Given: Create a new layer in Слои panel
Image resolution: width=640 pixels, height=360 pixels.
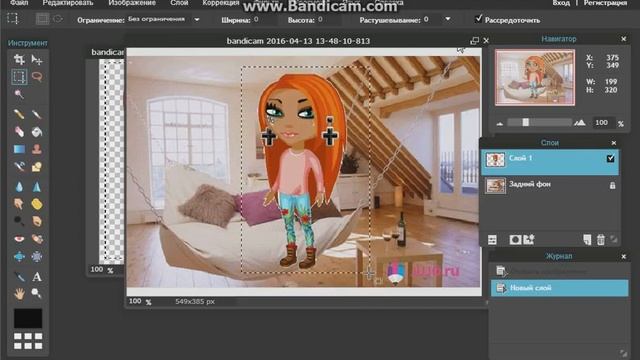Looking at the screenshot, I should click(x=587, y=240).
